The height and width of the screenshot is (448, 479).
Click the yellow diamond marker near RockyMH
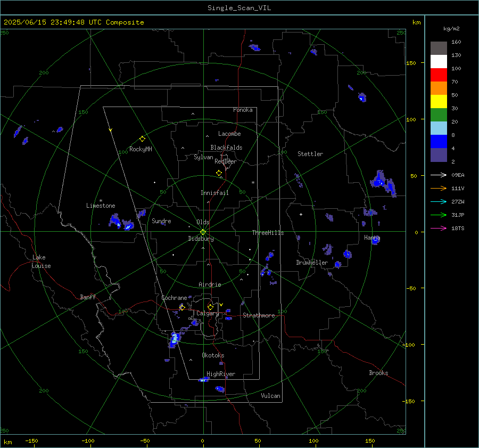click(142, 139)
